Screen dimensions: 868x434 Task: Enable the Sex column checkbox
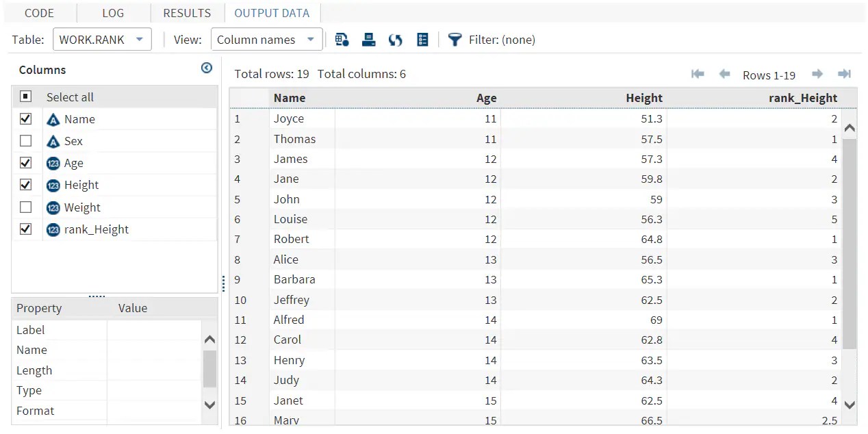click(26, 141)
